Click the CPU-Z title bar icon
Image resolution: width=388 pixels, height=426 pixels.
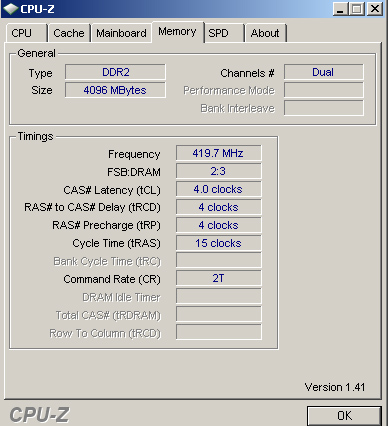[10, 9]
